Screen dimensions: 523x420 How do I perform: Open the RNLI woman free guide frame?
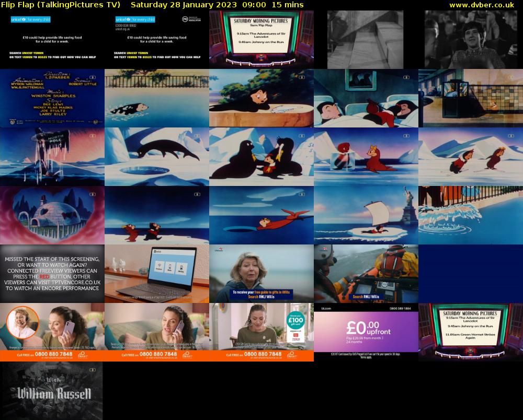pyautogui.click(x=261, y=274)
